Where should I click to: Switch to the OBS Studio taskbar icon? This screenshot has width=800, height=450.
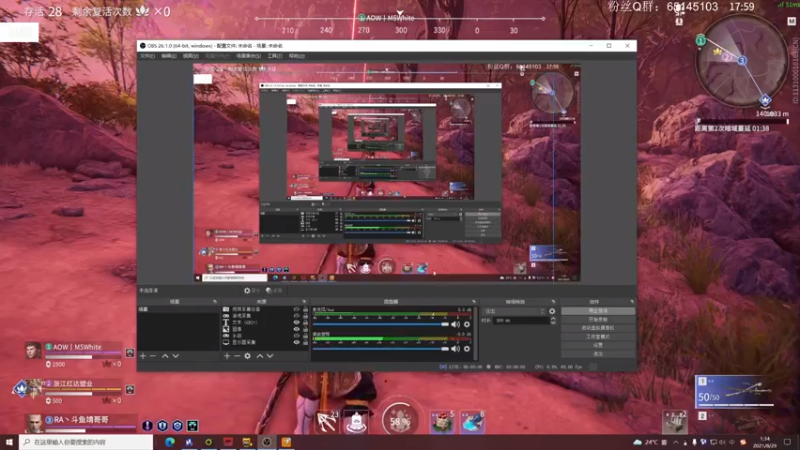point(266,442)
